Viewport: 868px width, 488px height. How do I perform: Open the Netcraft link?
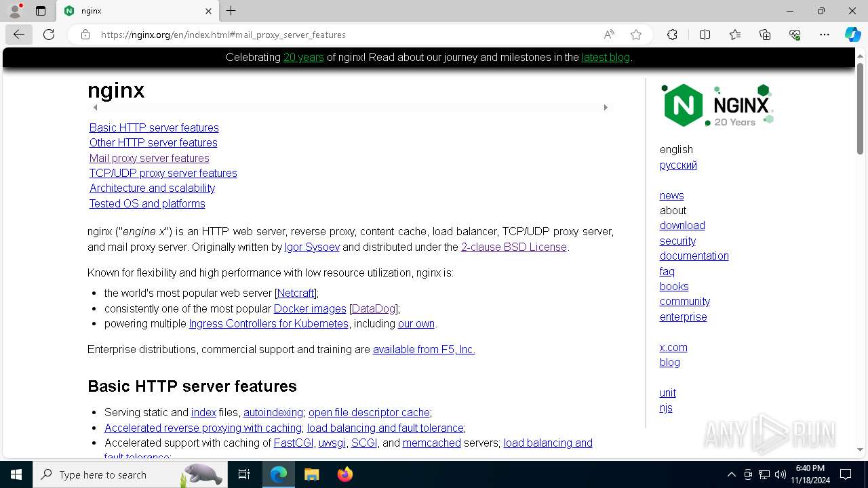pos(296,293)
